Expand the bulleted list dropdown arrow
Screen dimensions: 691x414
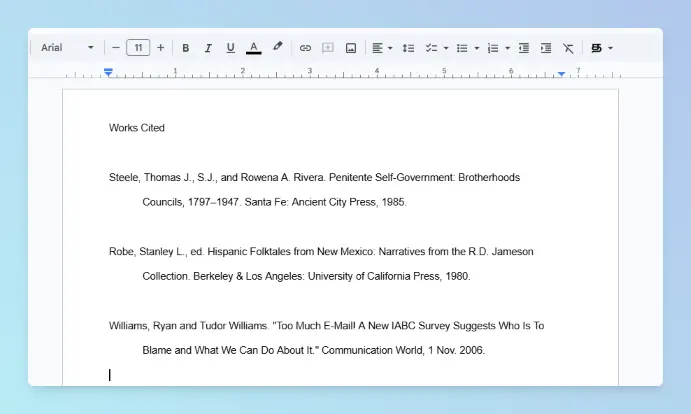pyautogui.click(x=477, y=48)
